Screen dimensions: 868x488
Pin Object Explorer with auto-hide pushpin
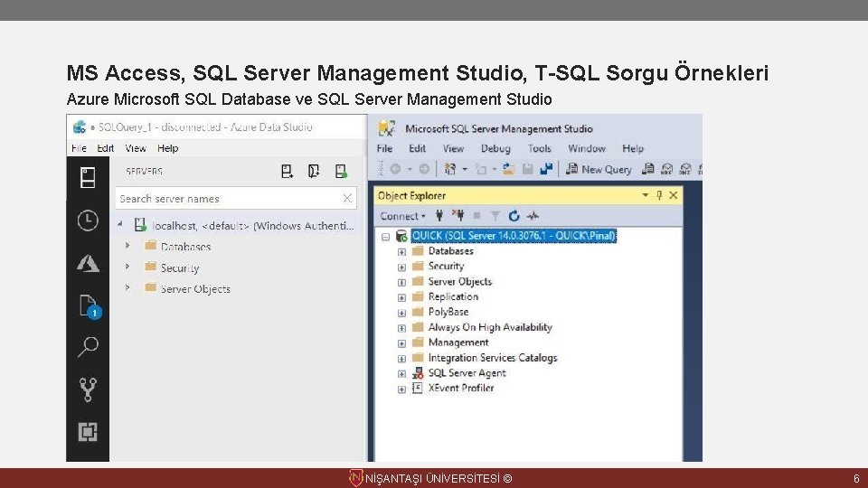659,195
